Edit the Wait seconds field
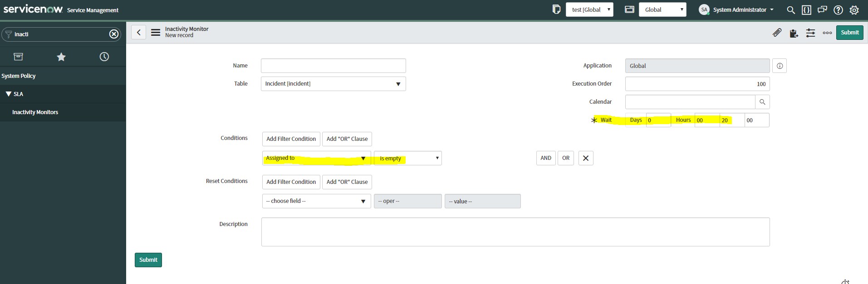The height and width of the screenshot is (284, 868). pos(757,120)
